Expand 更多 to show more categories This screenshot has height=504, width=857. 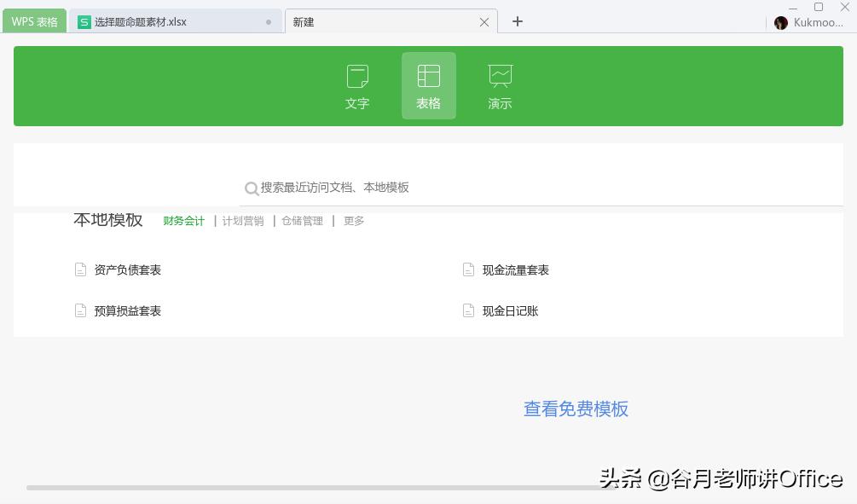[354, 220]
